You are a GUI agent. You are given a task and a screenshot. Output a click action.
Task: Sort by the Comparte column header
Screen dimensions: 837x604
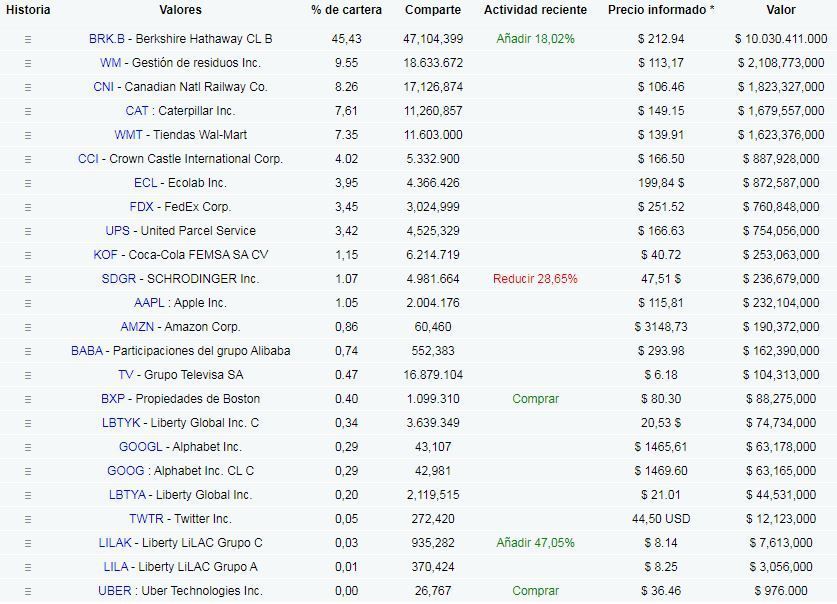coord(433,10)
